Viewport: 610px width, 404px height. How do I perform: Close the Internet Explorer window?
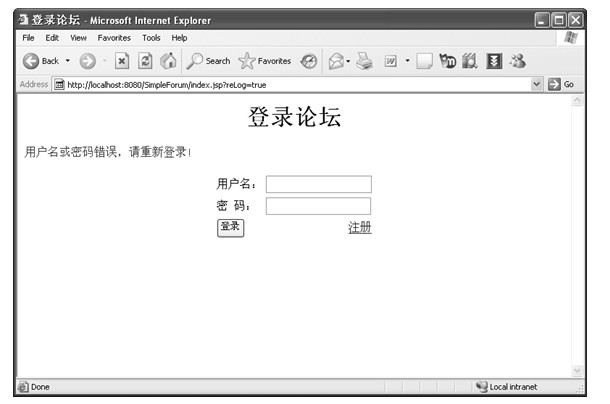576,20
